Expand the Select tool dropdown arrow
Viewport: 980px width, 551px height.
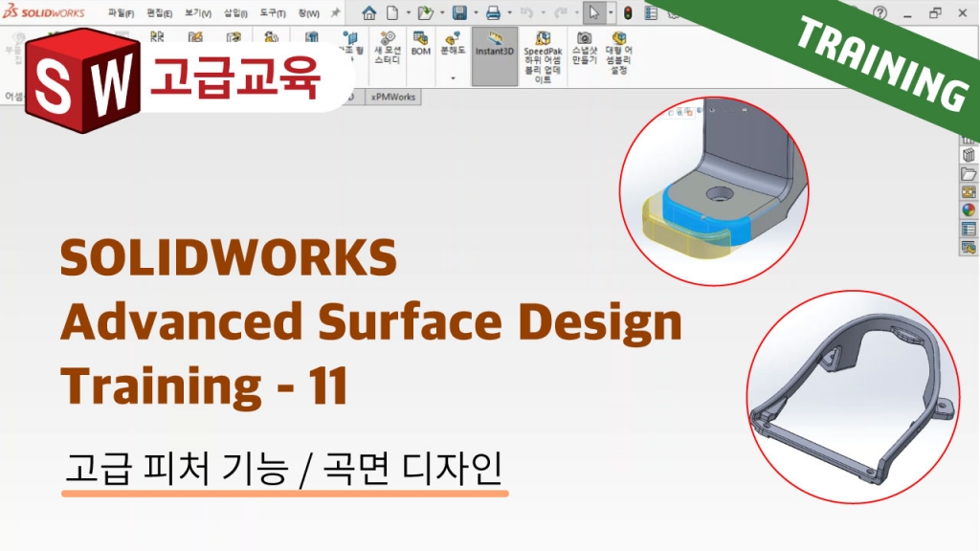[611, 12]
